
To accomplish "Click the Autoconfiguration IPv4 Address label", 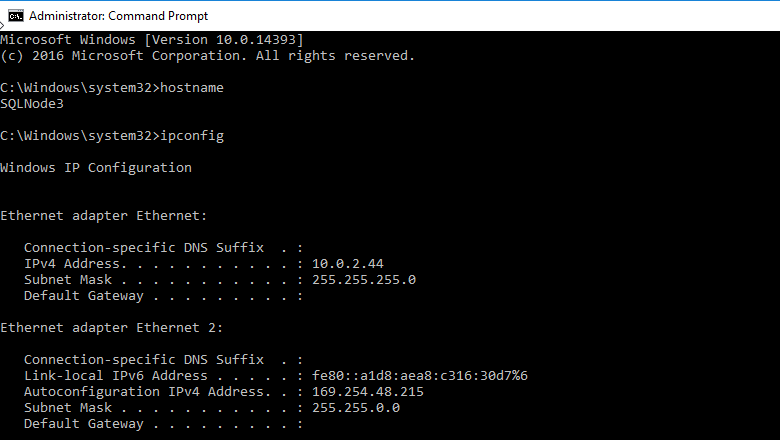I will (136, 392).
